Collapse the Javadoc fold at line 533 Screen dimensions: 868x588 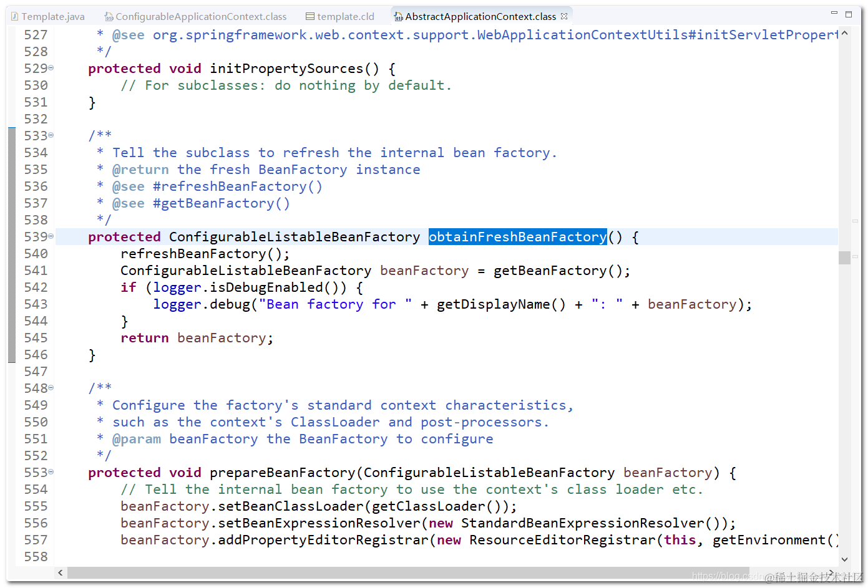pyautogui.click(x=51, y=135)
